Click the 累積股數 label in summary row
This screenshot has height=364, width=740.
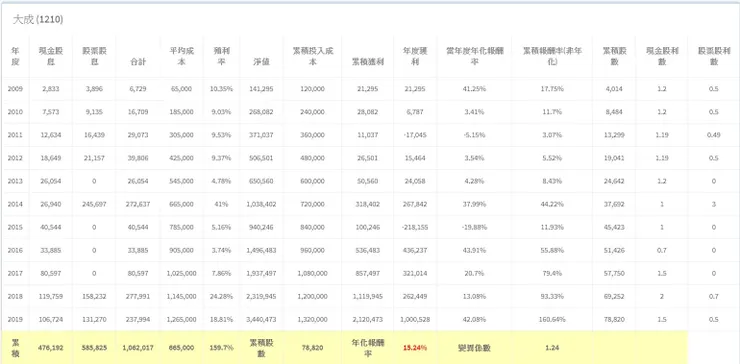(x=261, y=347)
